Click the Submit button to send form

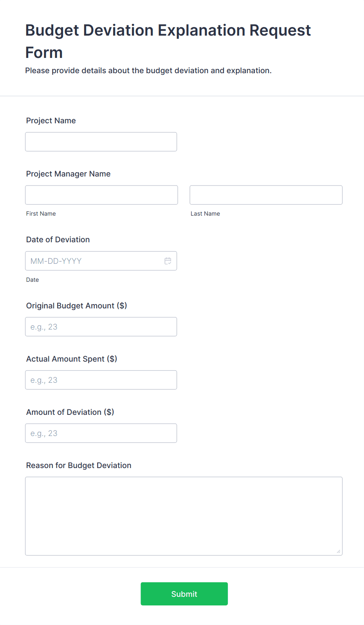pyautogui.click(x=184, y=594)
